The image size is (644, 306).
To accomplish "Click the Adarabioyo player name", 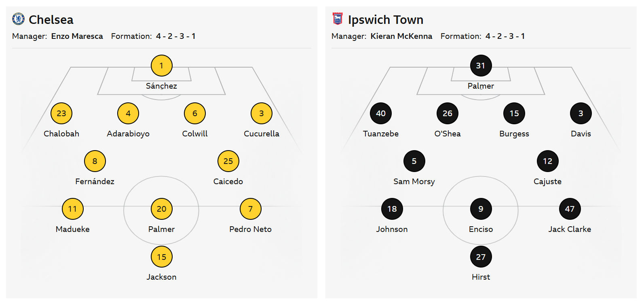I will coord(128,134).
